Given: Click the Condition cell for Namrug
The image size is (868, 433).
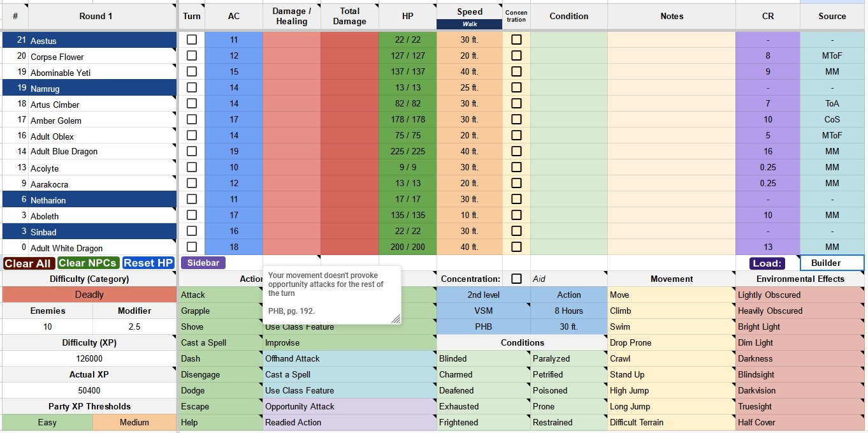Looking at the screenshot, I should (568, 87).
